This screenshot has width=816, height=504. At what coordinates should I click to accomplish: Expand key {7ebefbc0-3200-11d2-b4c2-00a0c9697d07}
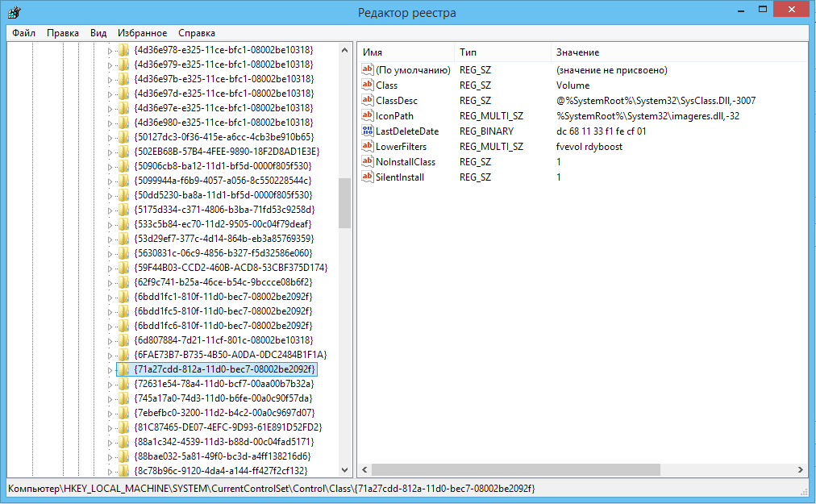pos(110,414)
